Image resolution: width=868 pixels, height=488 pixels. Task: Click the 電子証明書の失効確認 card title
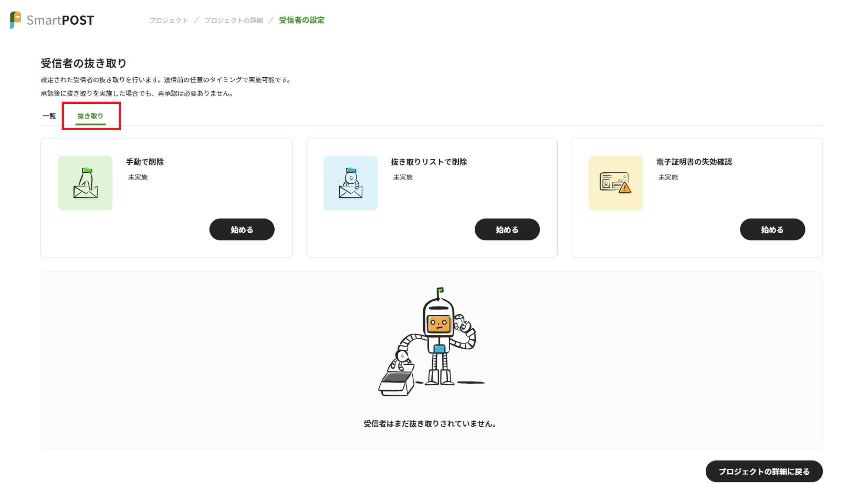pos(694,162)
